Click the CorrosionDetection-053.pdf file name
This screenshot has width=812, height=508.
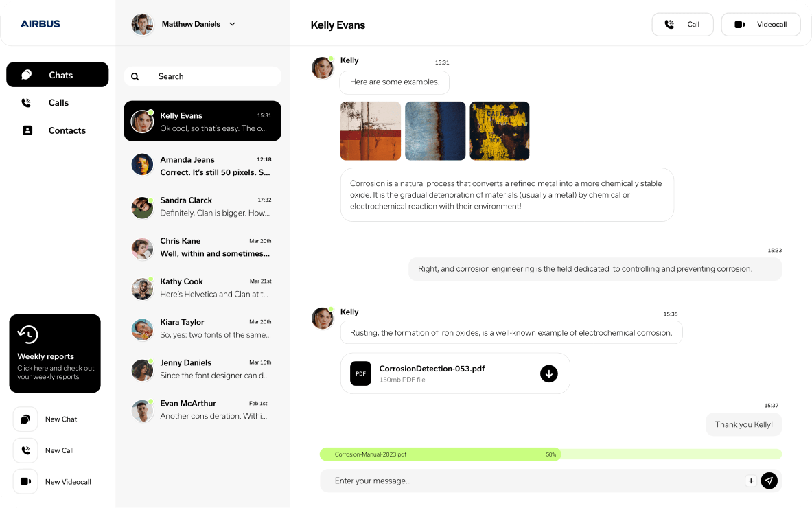(432, 369)
